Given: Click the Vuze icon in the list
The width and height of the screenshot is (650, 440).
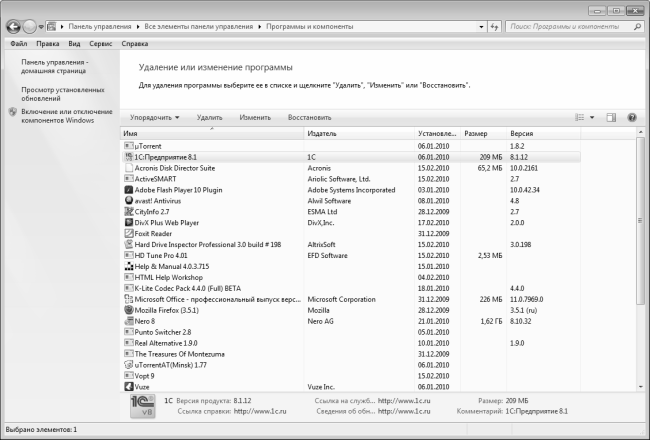Looking at the screenshot, I should [x=128, y=386].
